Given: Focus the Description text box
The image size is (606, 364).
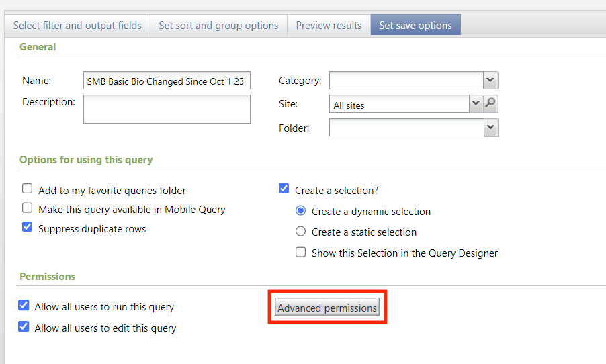Looking at the screenshot, I should pos(167,109).
